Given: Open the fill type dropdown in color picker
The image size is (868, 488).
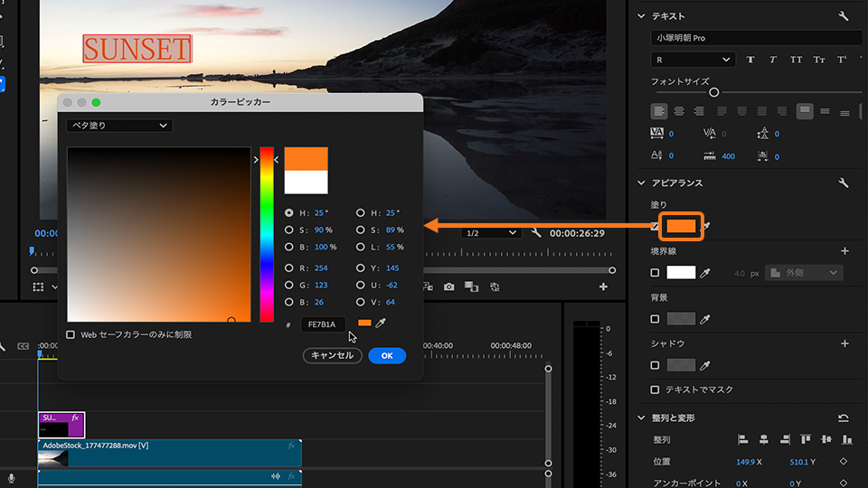Looking at the screenshot, I should click(119, 126).
